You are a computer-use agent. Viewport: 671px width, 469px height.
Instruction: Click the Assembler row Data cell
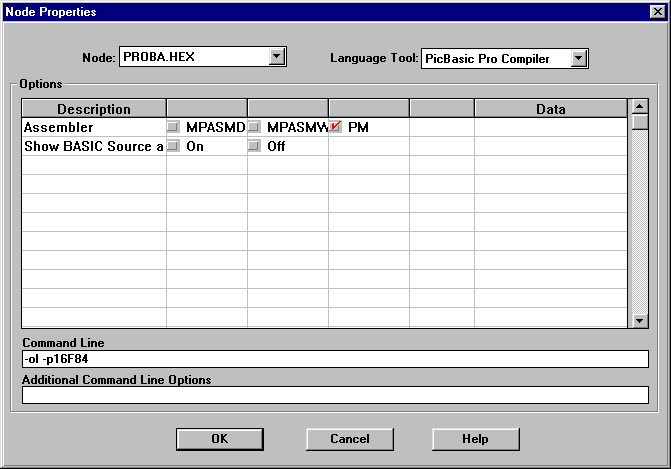tap(551, 127)
